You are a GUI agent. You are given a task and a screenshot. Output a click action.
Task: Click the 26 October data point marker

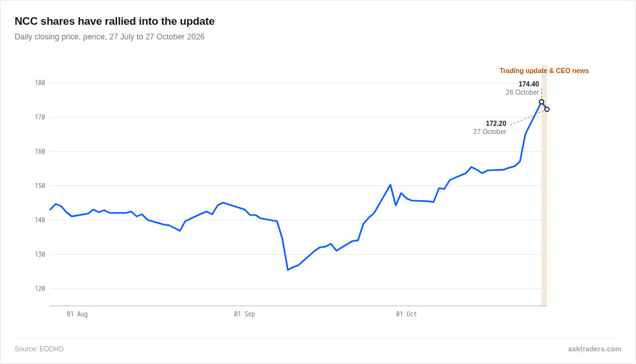click(541, 102)
